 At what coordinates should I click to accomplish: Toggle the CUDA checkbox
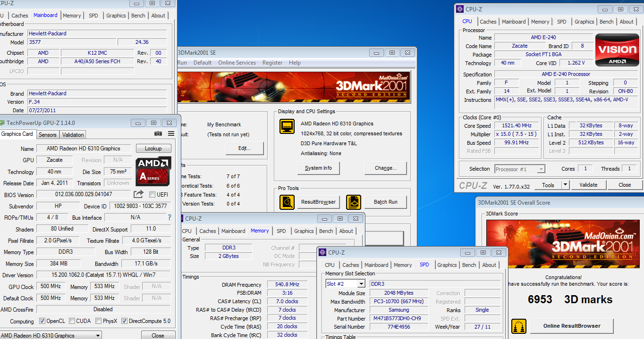point(72,321)
